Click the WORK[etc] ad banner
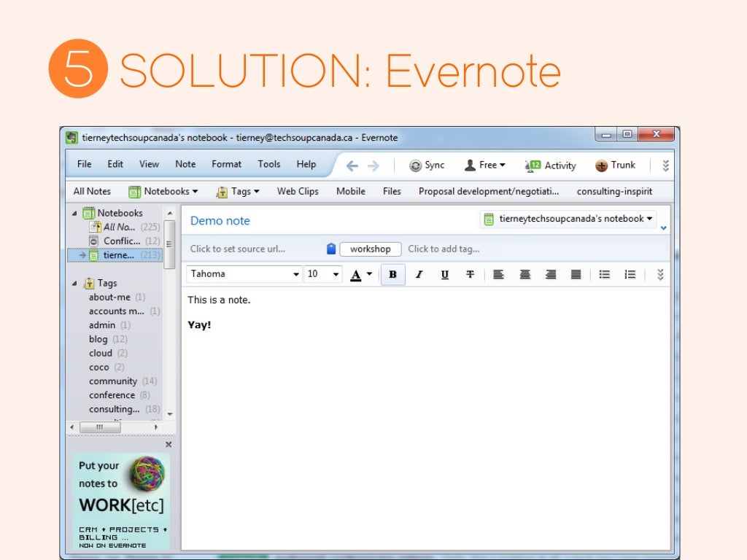 pos(121,501)
